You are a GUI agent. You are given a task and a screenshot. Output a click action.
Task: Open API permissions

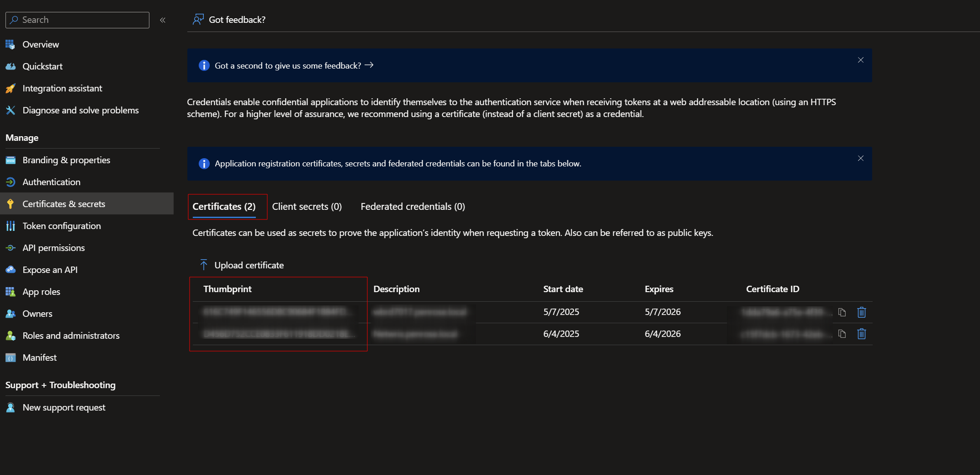53,248
